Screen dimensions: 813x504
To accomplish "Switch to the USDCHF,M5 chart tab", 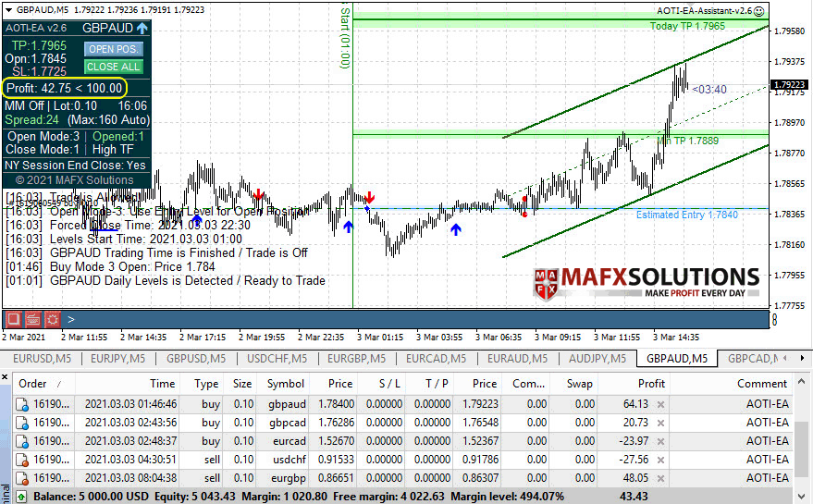I will pyautogui.click(x=277, y=358).
